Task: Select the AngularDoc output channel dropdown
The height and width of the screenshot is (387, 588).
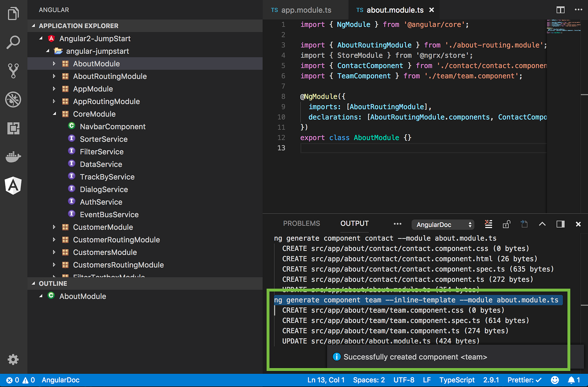Action: (x=443, y=224)
